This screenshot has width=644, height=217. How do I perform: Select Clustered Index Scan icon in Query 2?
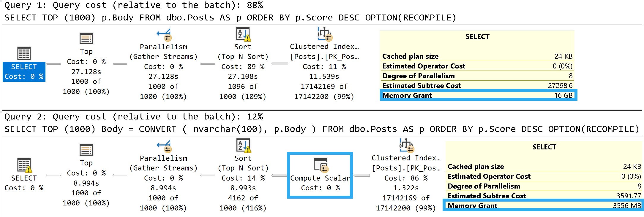406,146
